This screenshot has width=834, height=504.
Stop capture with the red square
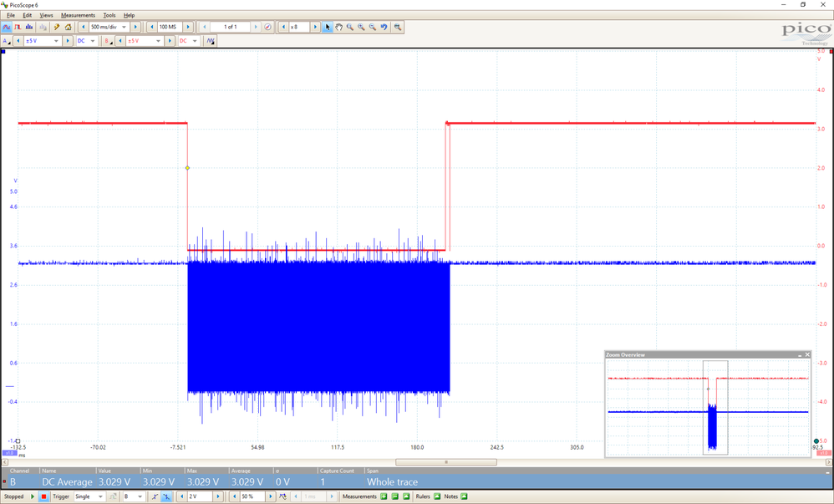(x=44, y=496)
